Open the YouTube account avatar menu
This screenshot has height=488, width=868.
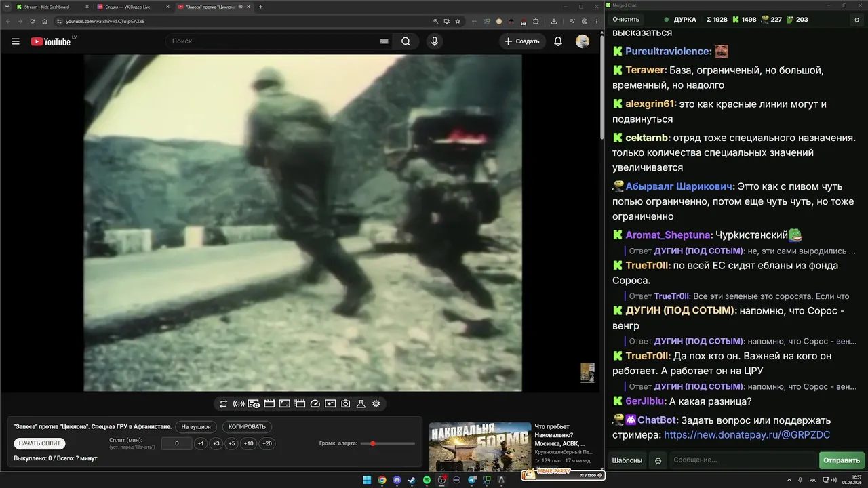click(x=583, y=41)
